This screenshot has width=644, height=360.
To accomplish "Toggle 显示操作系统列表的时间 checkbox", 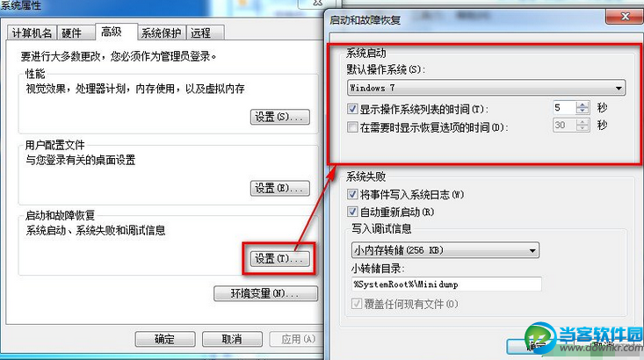I will click(352, 109).
